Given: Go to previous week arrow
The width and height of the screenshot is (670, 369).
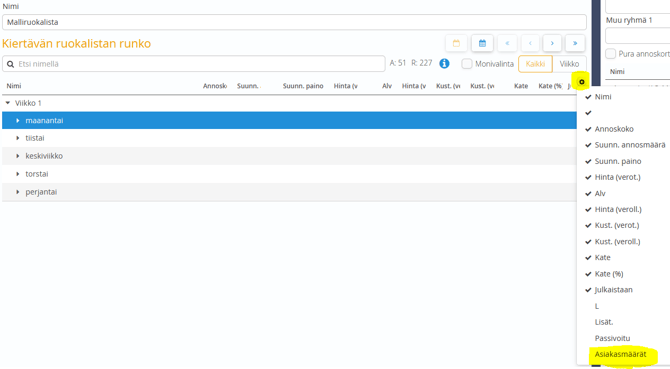Looking at the screenshot, I should click(530, 43).
